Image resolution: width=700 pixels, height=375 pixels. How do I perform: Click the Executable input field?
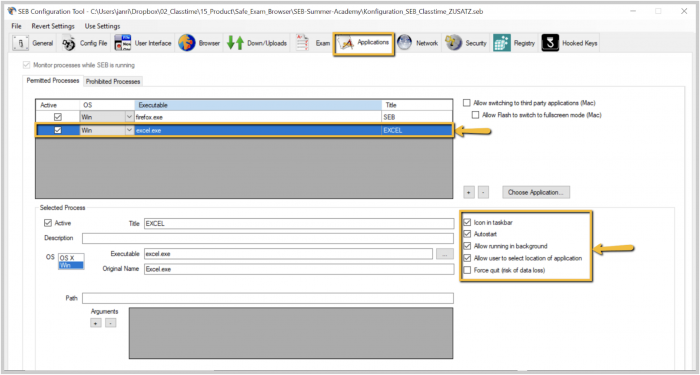(288, 254)
